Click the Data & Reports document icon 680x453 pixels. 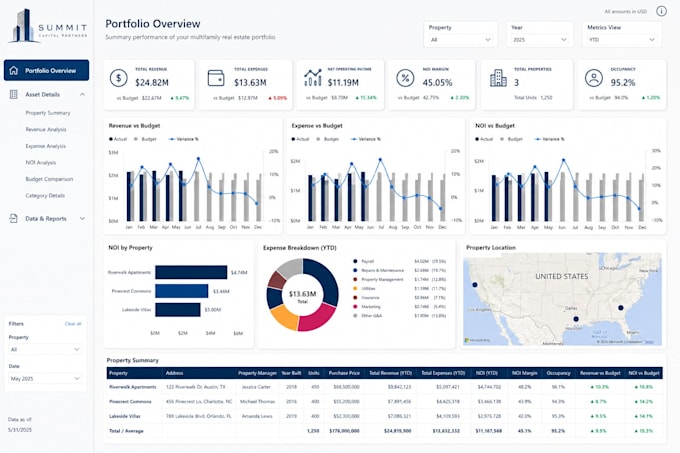click(x=13, y=218)
